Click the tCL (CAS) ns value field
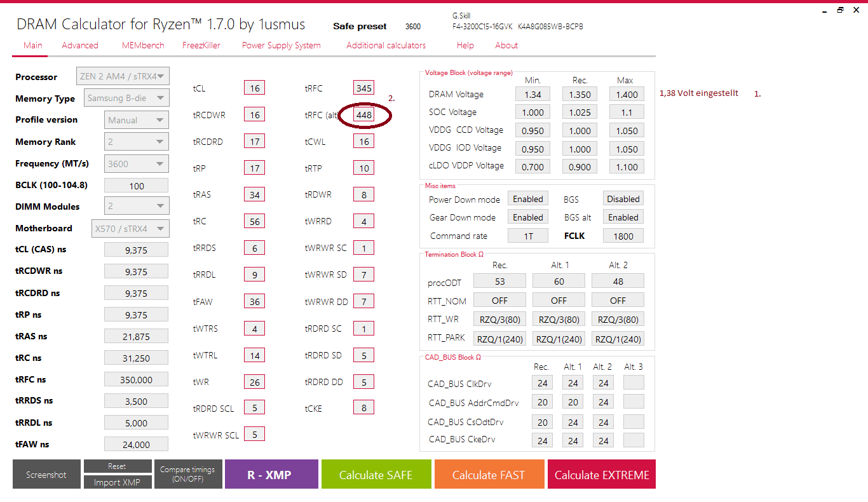The width and height of the screenshot is (868, 502). pyautogui.click(x=136, y=250)
